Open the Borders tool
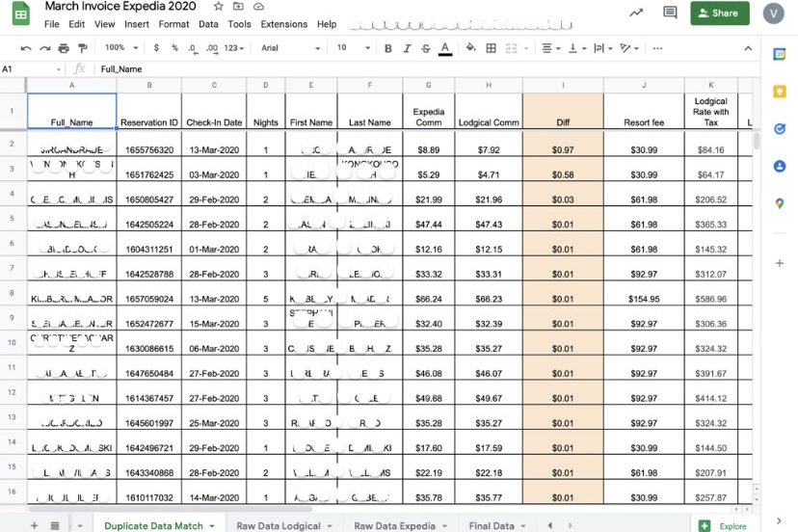The width and height of the screenshot is (798, 532). 492,48
